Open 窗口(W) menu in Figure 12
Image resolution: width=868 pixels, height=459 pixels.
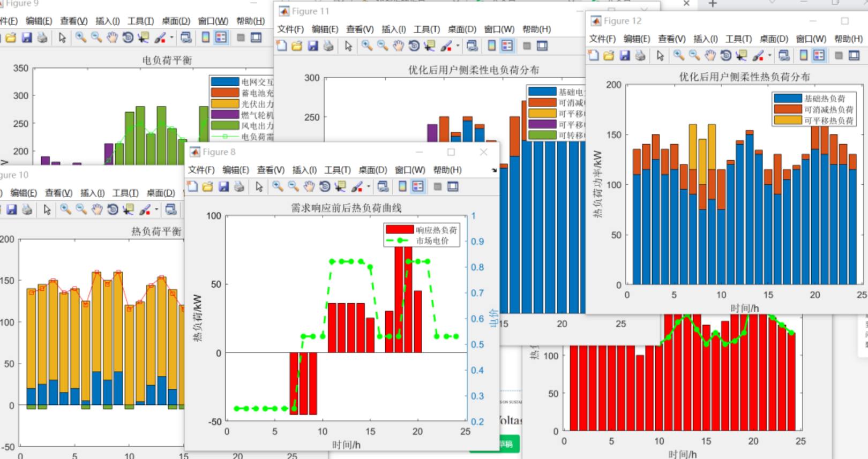811,39
